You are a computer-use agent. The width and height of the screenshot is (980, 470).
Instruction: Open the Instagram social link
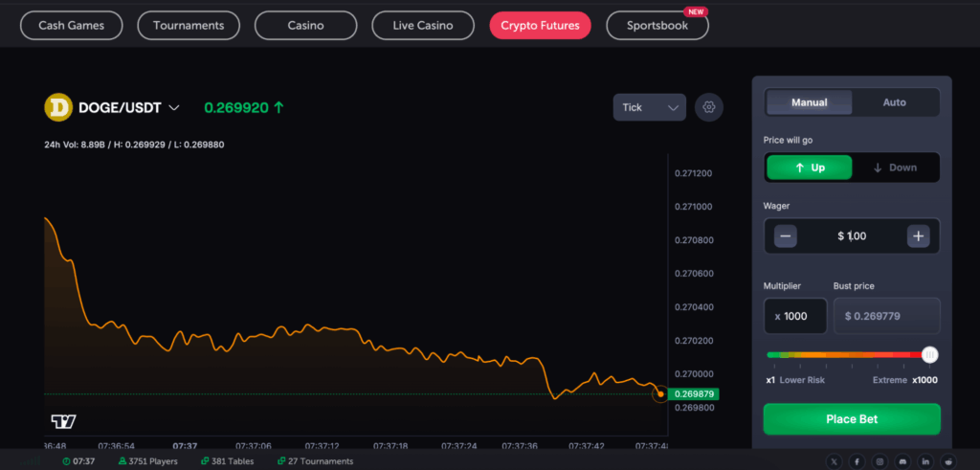click(880, 462)
